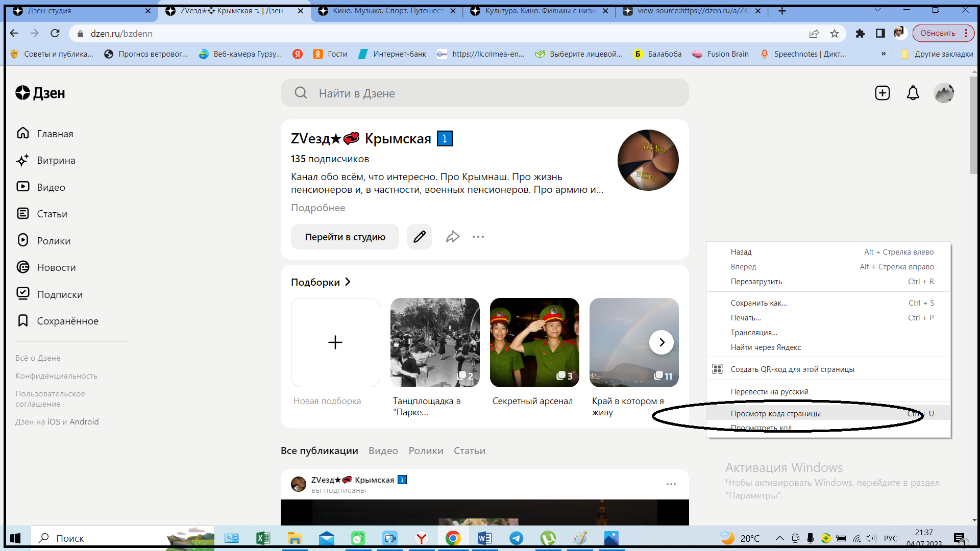Focus the Найти в Дзене search field
This screenshot has width=980, height=551.
point(485,93)
